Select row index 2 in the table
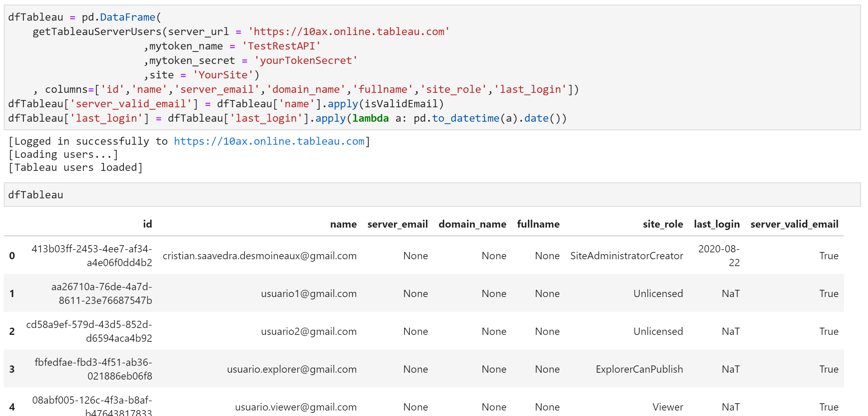Viewport: 868px width, 416px height. tap(12, 331)
